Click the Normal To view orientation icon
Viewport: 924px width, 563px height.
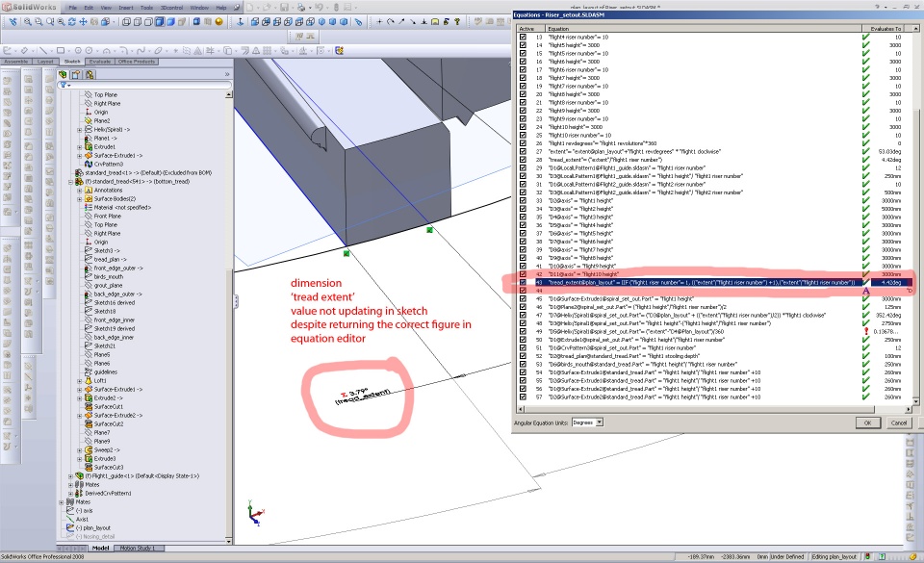pyautogui.click(x=241, y=22)
